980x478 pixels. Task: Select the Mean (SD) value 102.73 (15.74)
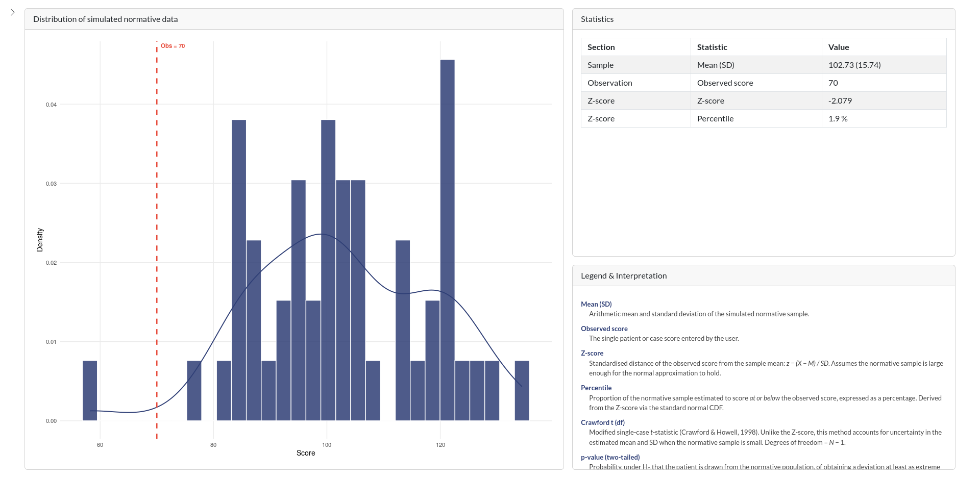(x=854, y=65)
